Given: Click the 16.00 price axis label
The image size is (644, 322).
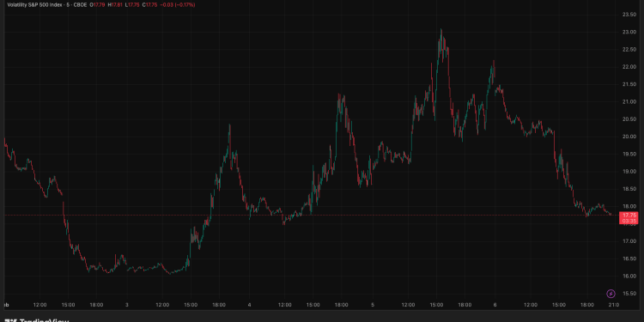Looking at the screenshot, I should click(629, 276).
